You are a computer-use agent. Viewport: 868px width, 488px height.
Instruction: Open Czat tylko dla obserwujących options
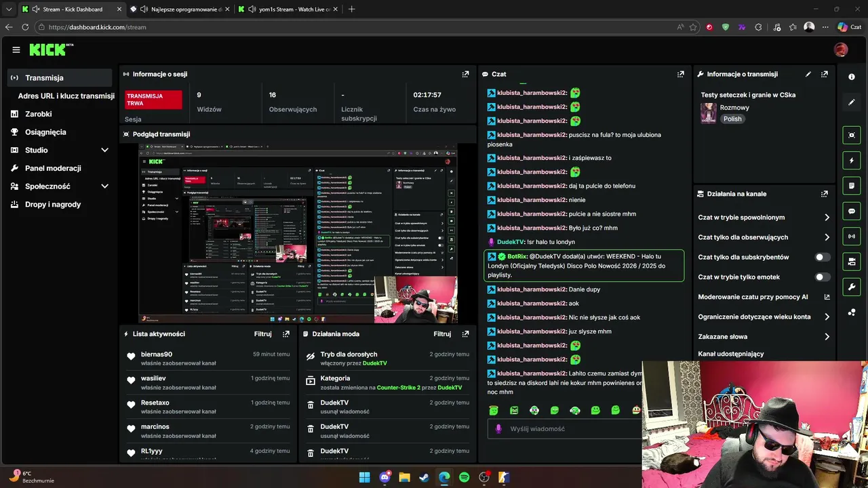[x=764, y=237]
